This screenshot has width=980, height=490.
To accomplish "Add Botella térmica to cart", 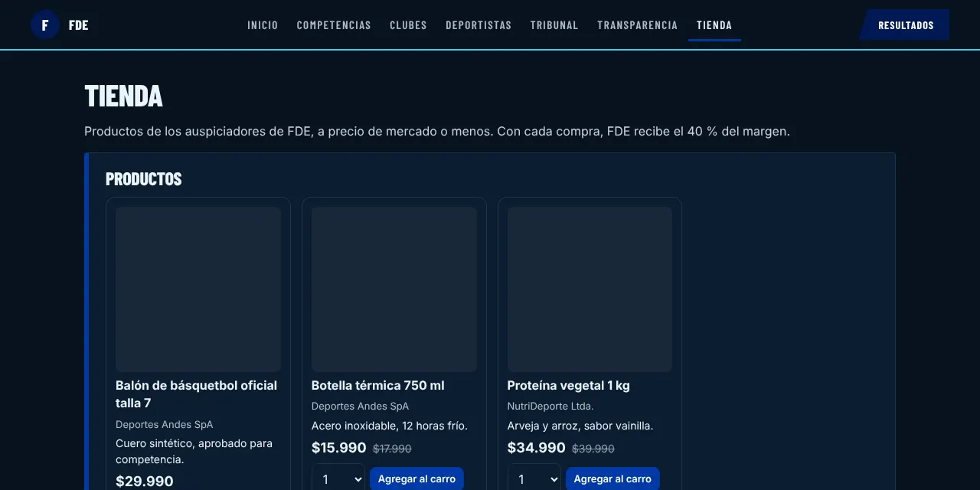I will [416, 479].
